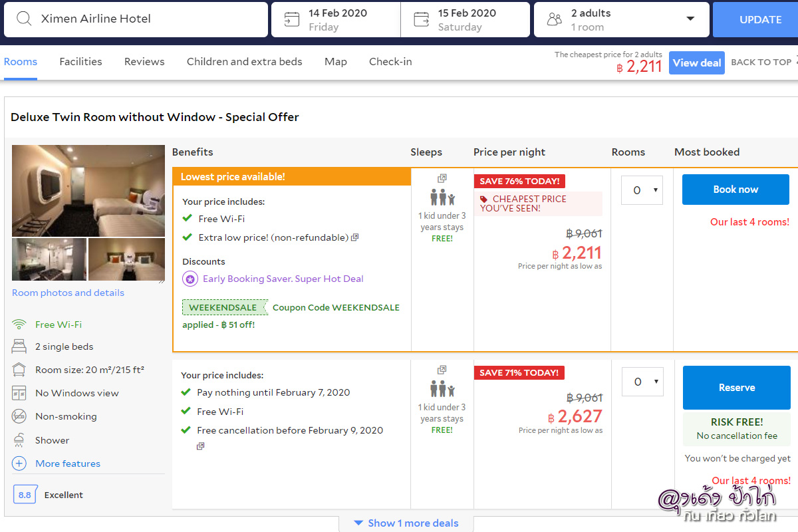Viewport: 798px width, 532px height.
Task: Click the guests people icon
Action: click(554, 19)
